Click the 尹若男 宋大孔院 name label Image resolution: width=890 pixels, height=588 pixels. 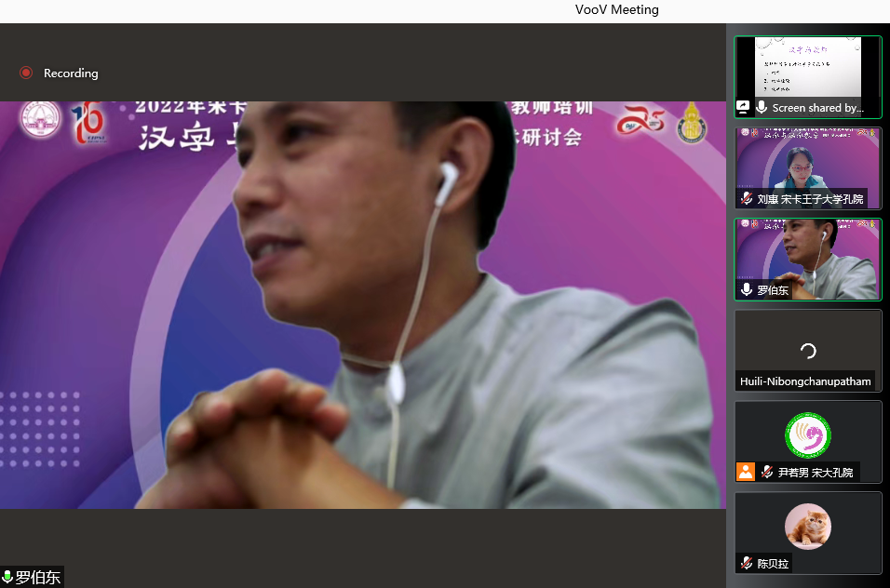point(816,473)
